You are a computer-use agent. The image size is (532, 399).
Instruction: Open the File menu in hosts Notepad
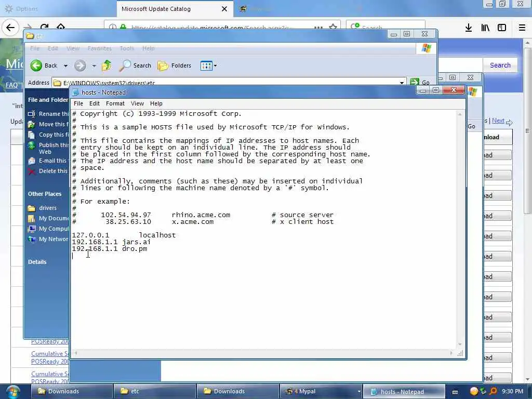(x=78, y=103)
